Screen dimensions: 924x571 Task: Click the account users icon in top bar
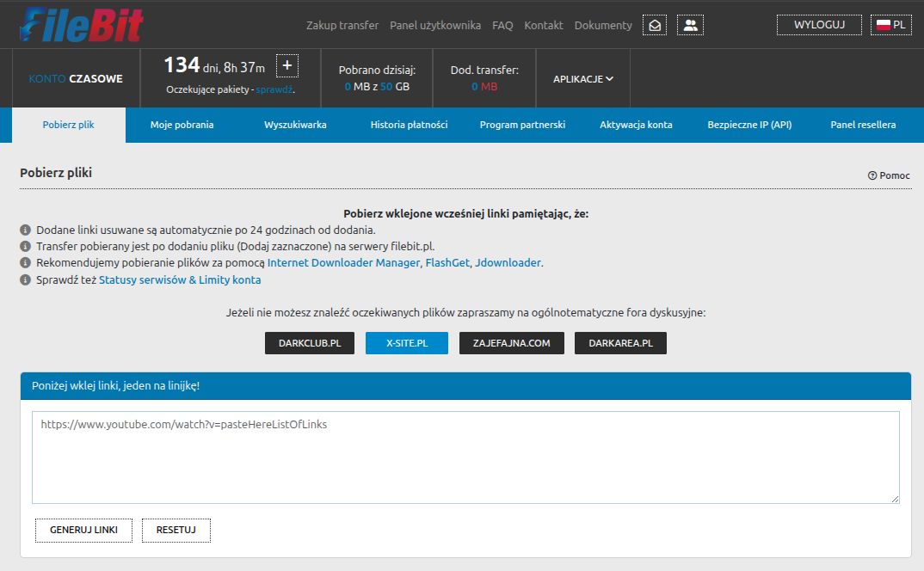[689, 25]
